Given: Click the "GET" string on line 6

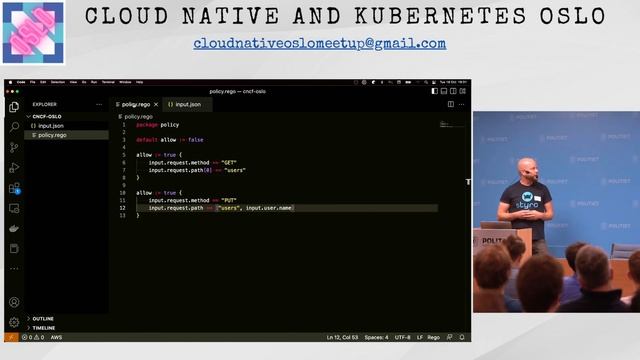Looking at the screenshot, I should (229, 163).
